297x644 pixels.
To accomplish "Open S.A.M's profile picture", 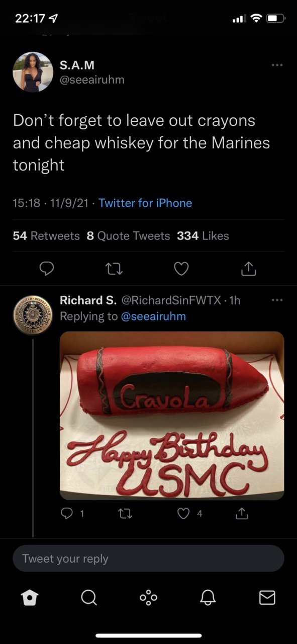I will (x=33, y=72).
